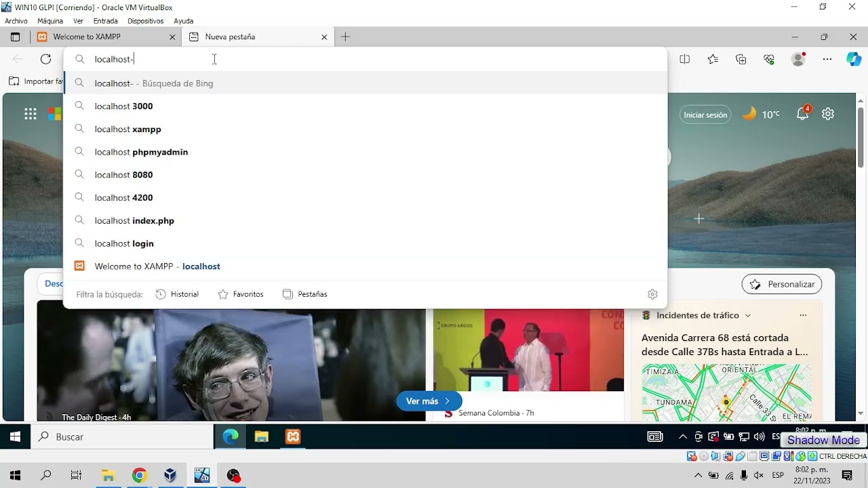Screen dimensions: 868x488
Task: Open the Edge profile avatar
Action: point(798,59)
